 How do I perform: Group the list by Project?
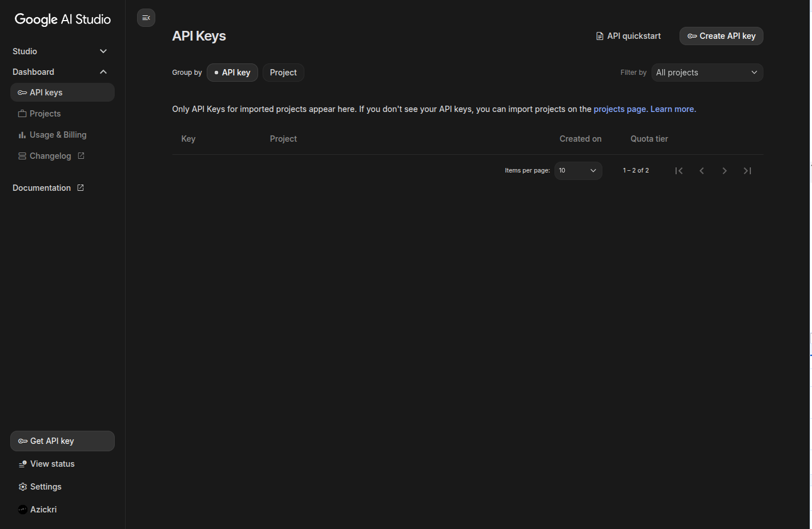tap(283, 73)
